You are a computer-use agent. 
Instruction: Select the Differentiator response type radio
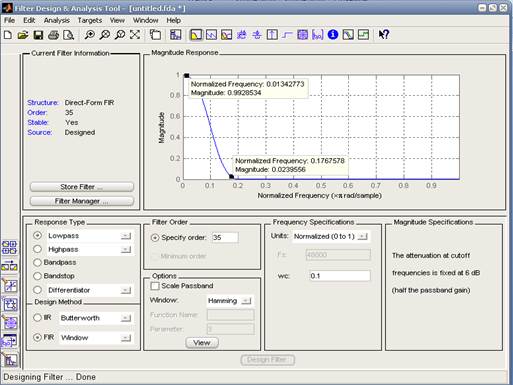pos(38,290)
